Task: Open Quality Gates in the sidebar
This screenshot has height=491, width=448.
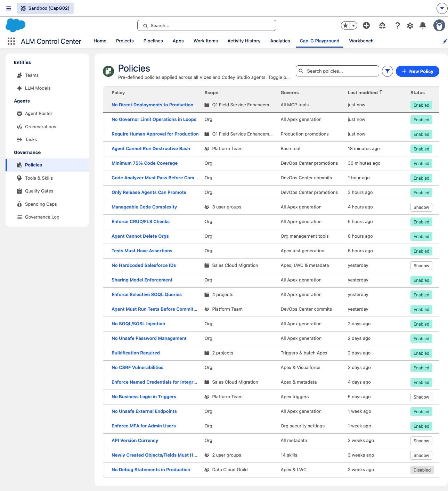Action: [47, 191]
